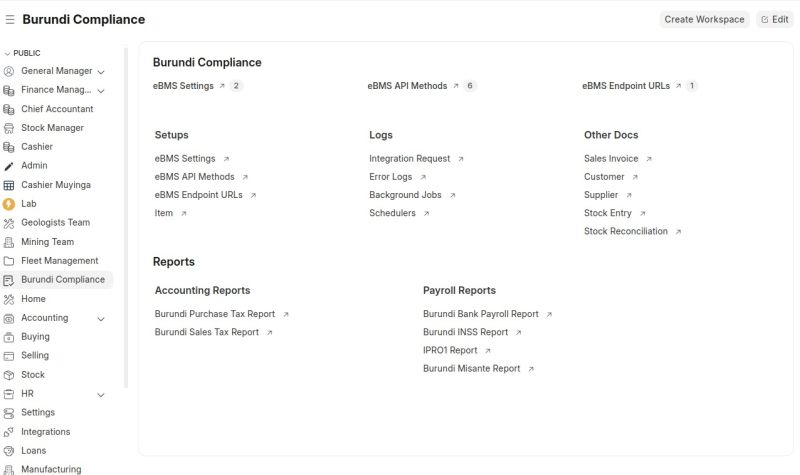Select Burundi Compliance in the sidebar
This screenshot has height=475, width=800.
click(x=57, y=280)
